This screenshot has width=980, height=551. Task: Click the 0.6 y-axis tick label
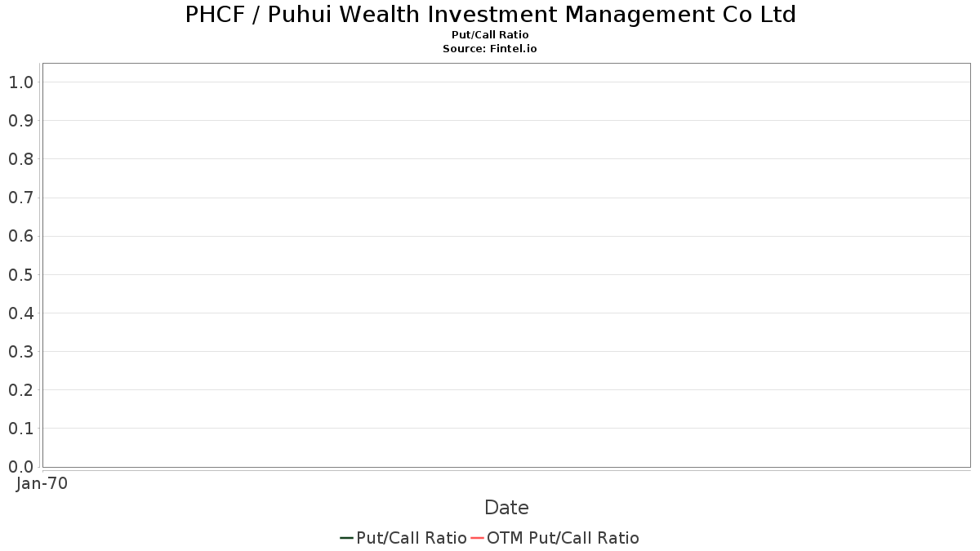coord(20,237)
